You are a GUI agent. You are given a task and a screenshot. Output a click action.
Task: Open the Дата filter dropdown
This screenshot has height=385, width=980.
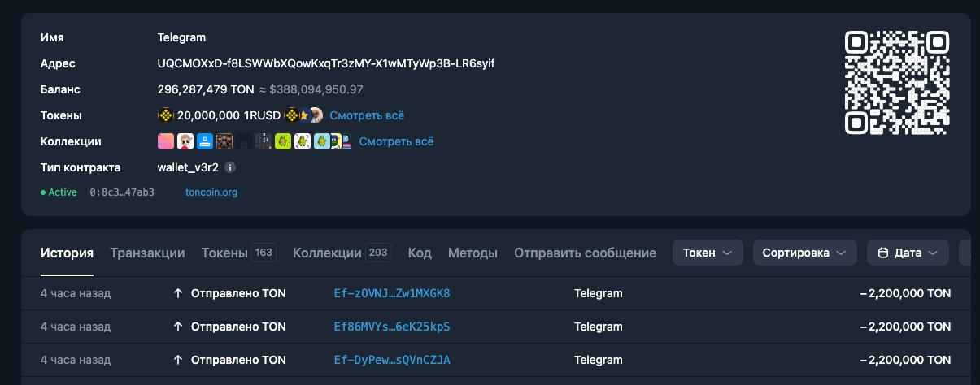point(908,253)
